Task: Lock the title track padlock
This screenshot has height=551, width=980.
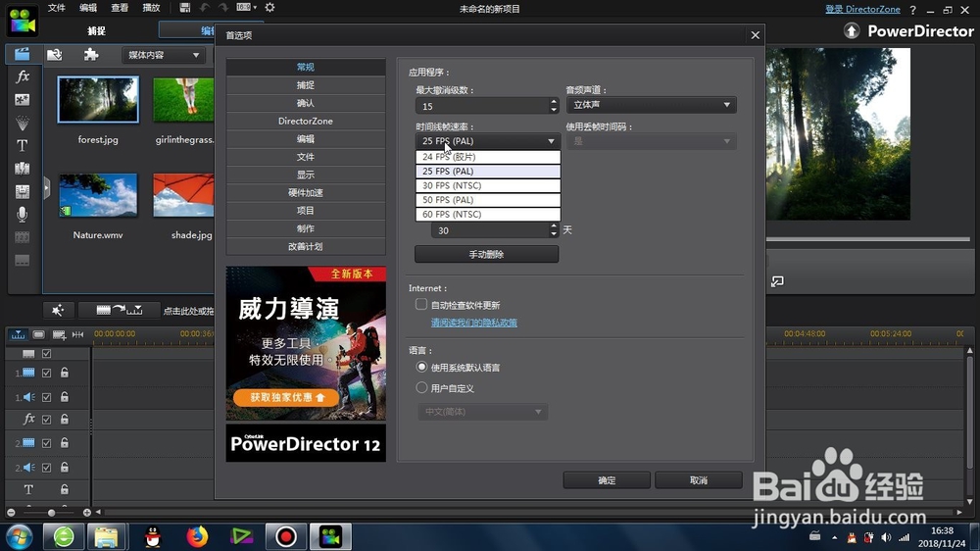Action: point(65,489)
